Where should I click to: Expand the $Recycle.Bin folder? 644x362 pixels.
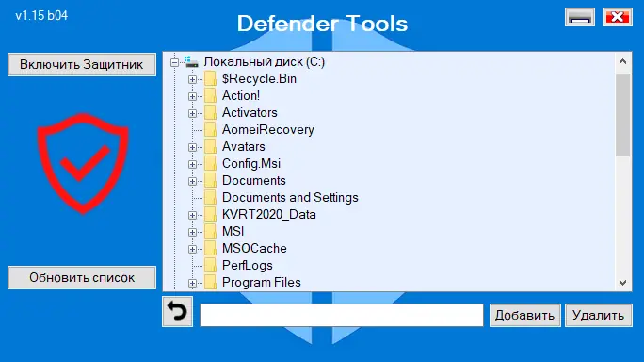click(x=192, y=79)
